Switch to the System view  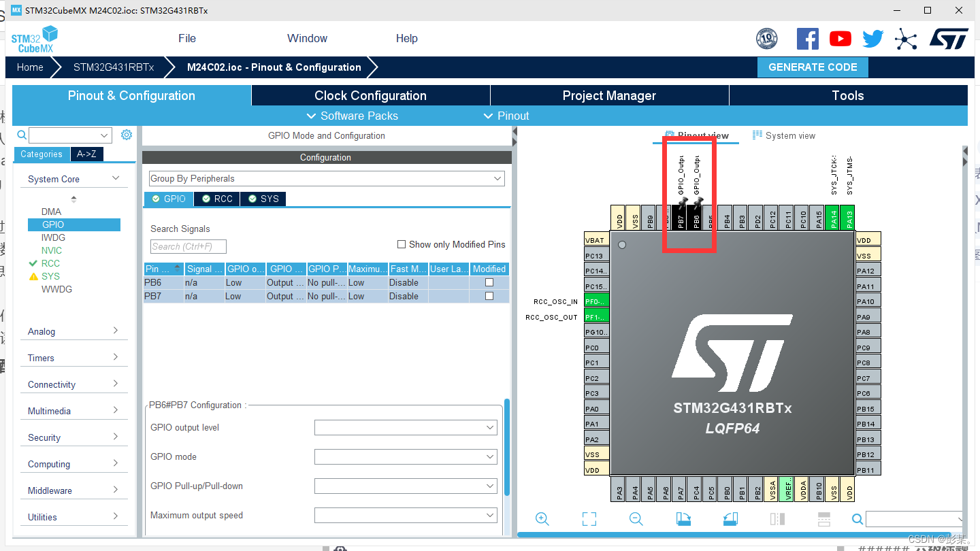coord(784,135)
